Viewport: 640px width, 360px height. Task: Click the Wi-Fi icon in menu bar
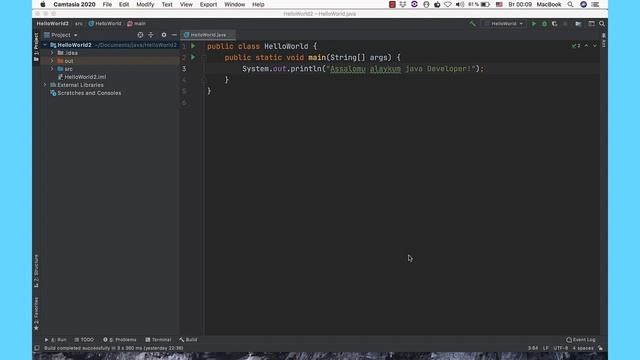point(448,4)
